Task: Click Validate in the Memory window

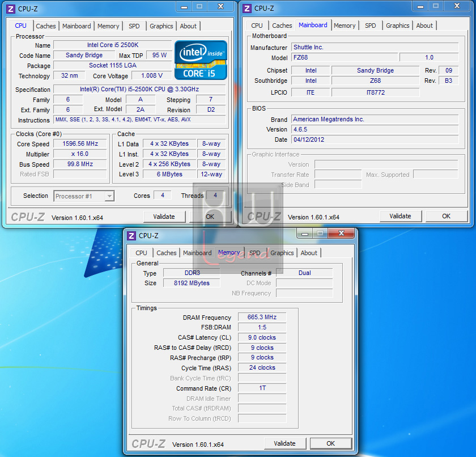Action: point(284,443)
